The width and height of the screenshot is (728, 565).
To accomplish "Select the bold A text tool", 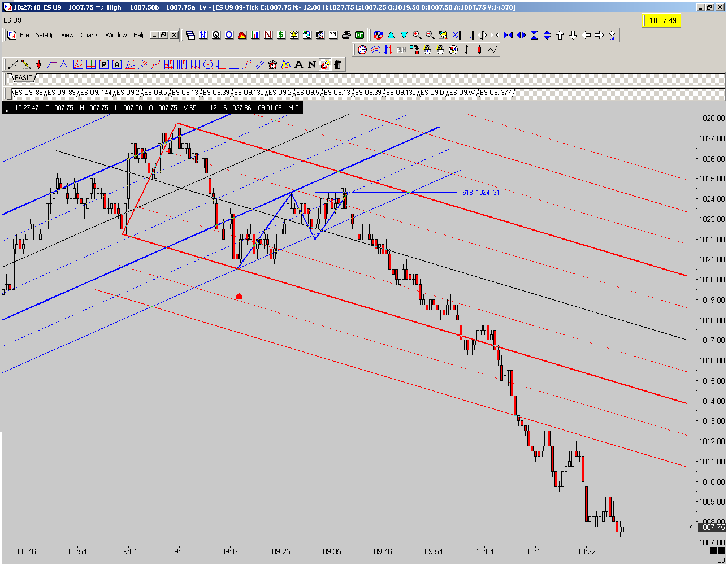I will coord(299,64).
